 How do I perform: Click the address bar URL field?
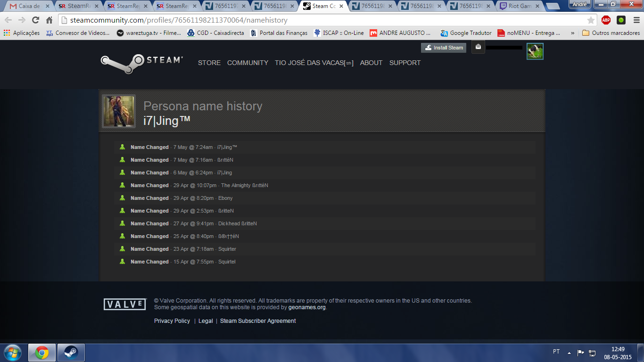pyautogui.click(x=321, y=20)
